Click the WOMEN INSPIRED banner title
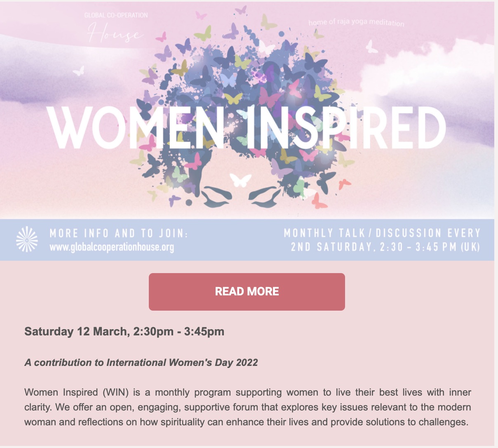Screen dimensions: 498x448 pos(247,127)
